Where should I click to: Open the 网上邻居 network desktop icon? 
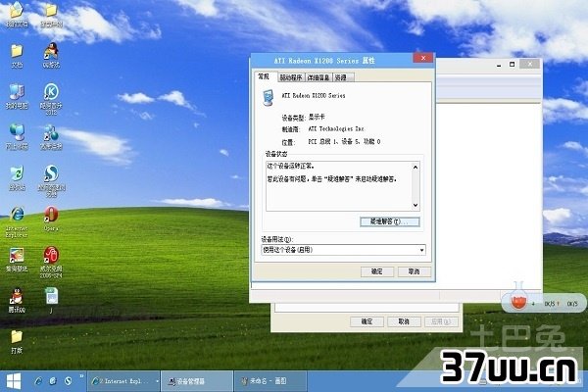click(x=17, y=132)
